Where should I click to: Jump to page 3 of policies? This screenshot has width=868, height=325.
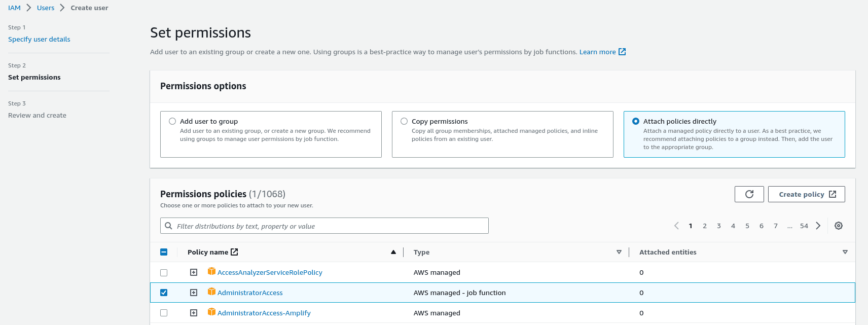(x=719, y=226)
